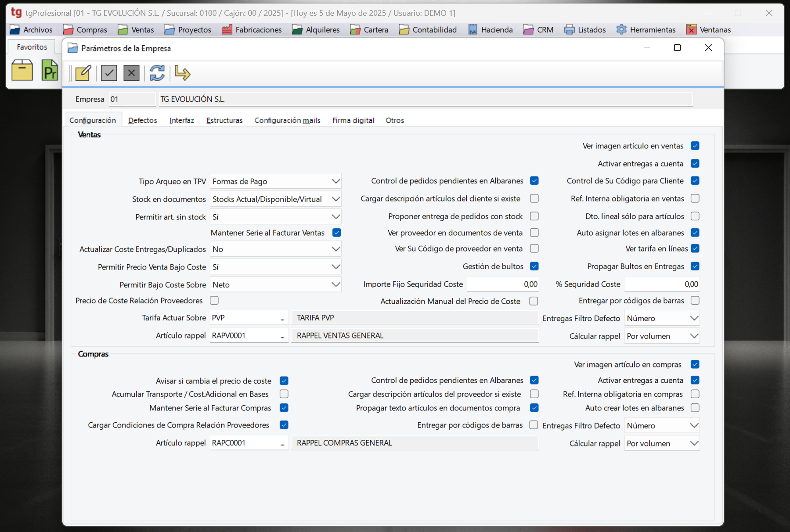The width and height of the screenshot is (790, 532).
Task: Click the Compras Artículo rappel lookup ellipsis
Action: click(283, 443)
